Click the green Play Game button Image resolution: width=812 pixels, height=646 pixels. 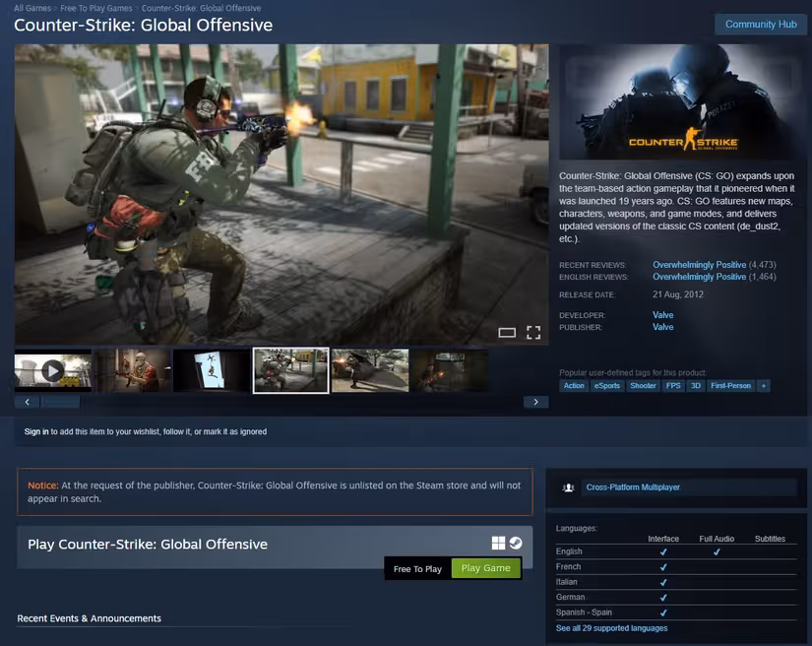(486, 568)
